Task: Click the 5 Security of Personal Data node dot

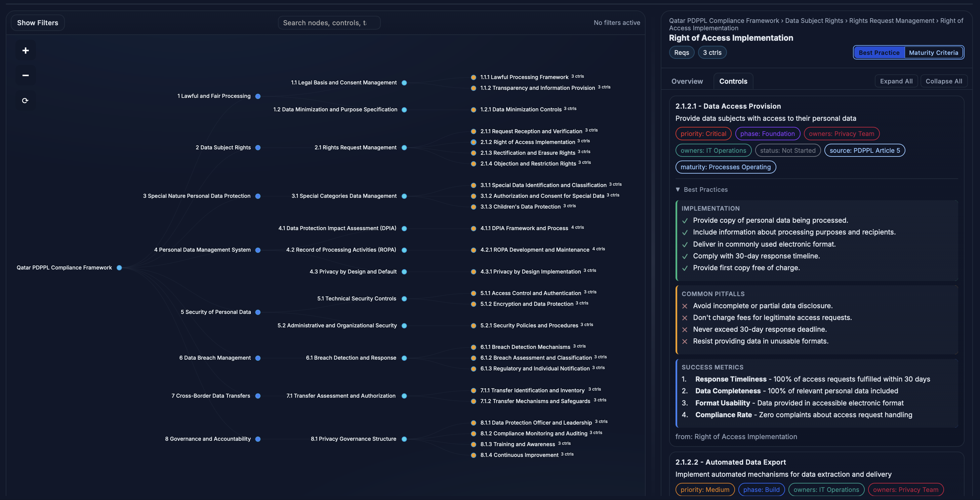Action: pos(258,312)
